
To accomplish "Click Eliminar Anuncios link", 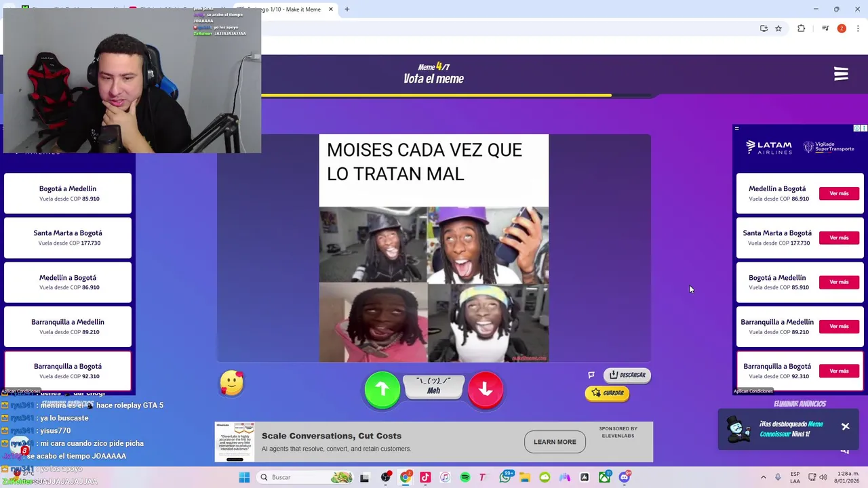I will pos(800,404).
